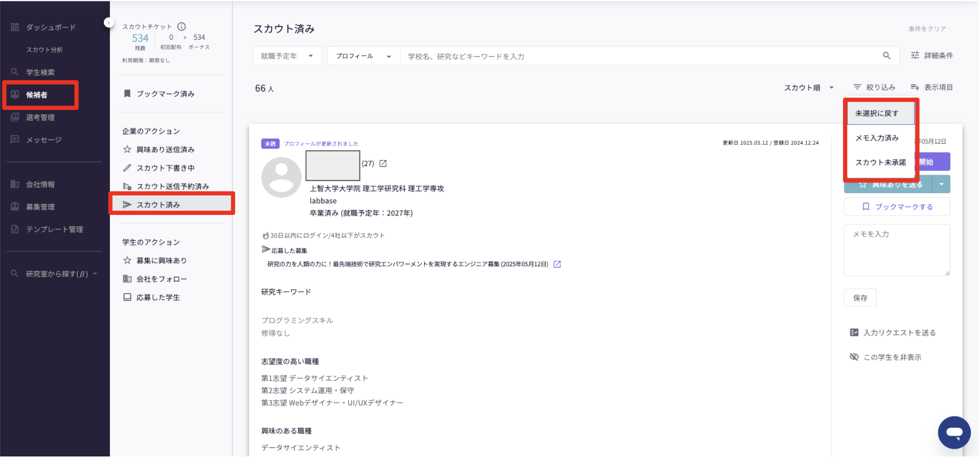
Task: Click the candidate avatar thumbnail
Action: [281, 177]
